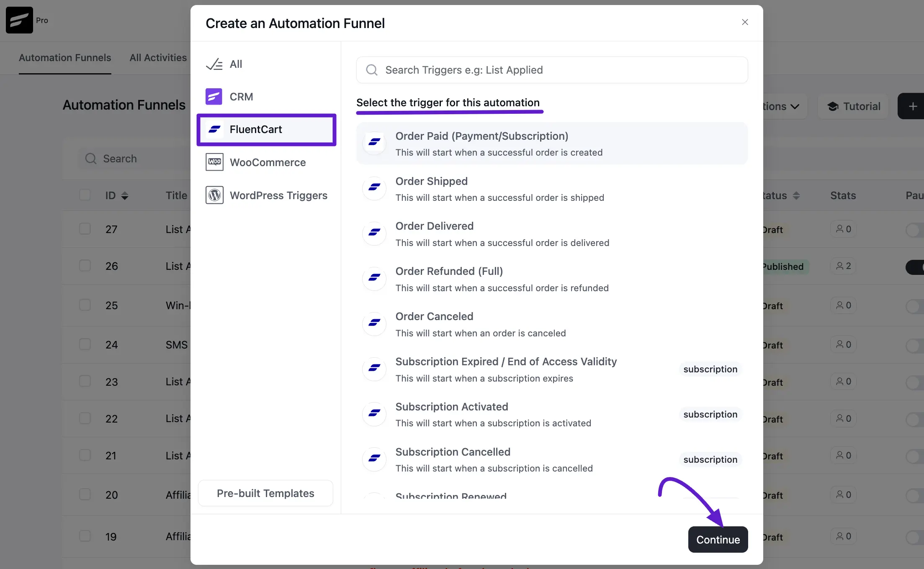Click the subscription tag on Subscription Expired

click(x=710, y=369)
